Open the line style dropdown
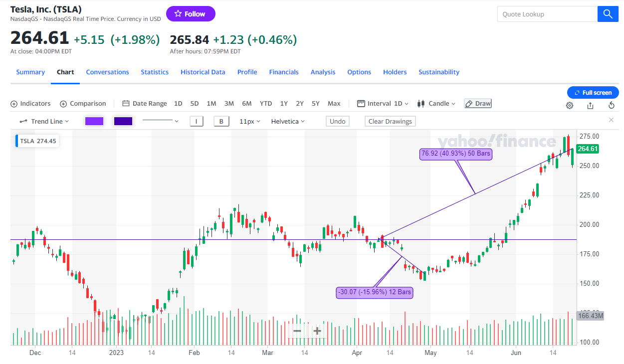The image size is (624, 364). 160,121
